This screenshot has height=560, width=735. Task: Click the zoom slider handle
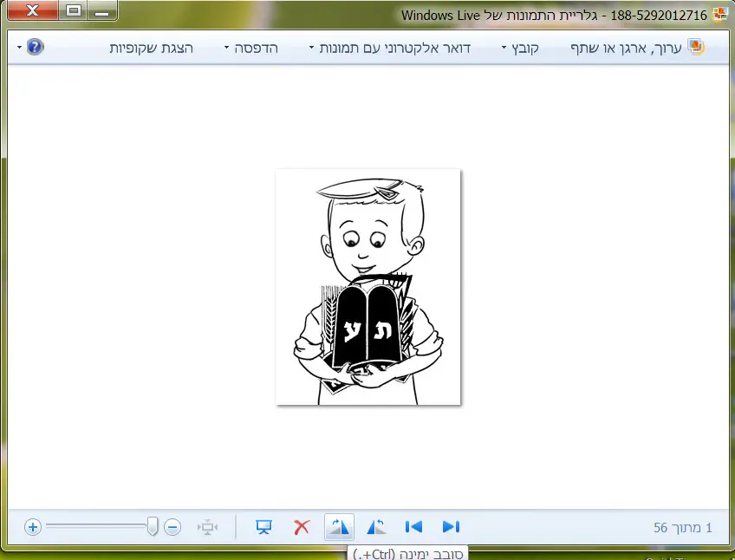pos(153,526)
